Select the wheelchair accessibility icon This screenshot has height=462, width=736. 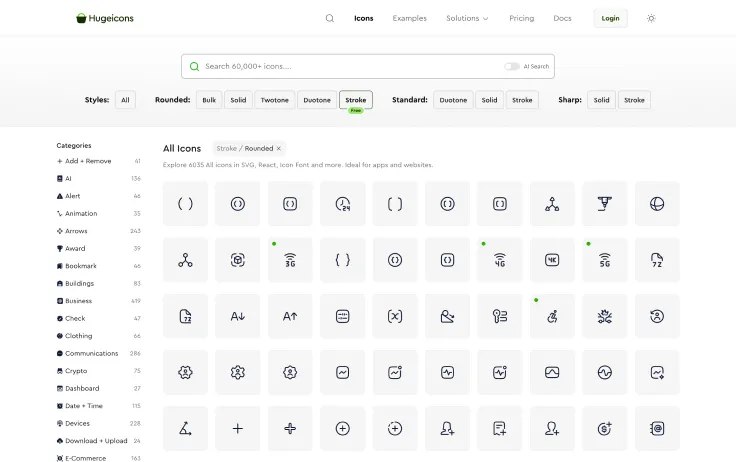552,316
